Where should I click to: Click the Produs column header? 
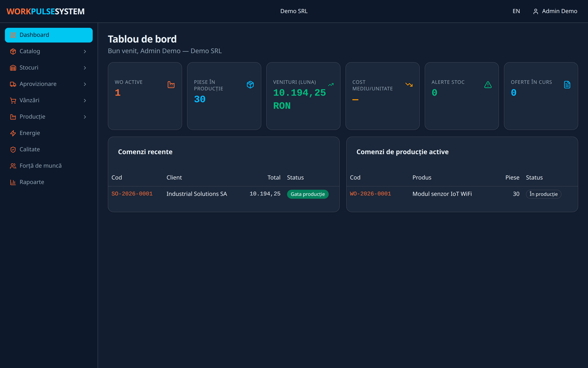pyautogui.click(x=422, y=177)
